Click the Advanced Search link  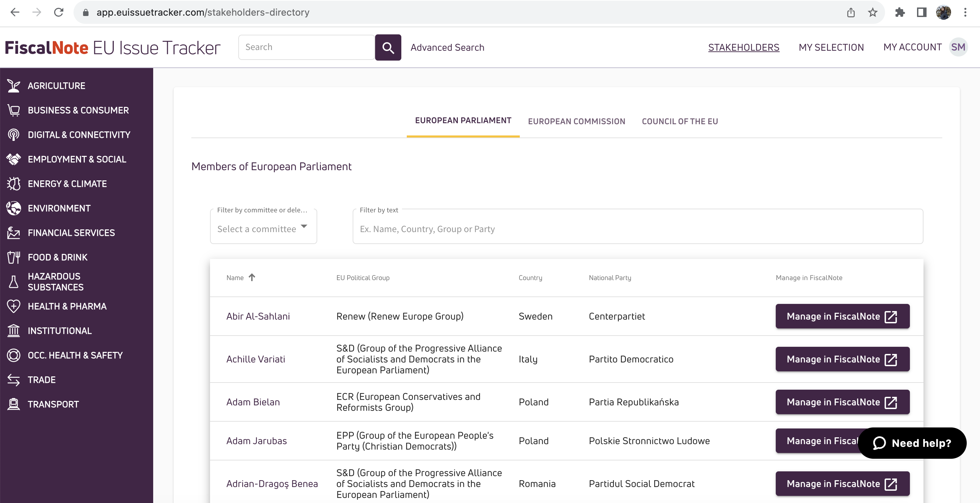coord(447,48)
